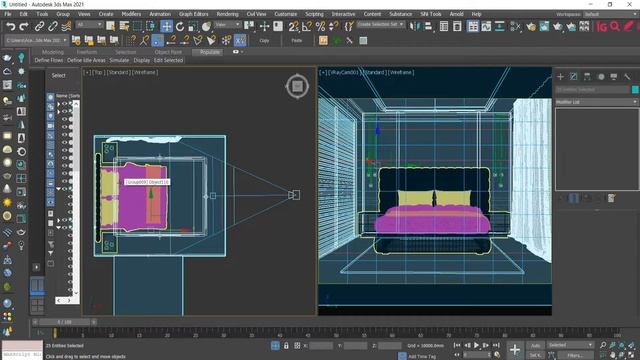Open the Hierarchy panel icon
This screenshot has height=360, width=640.
[587, 76]
